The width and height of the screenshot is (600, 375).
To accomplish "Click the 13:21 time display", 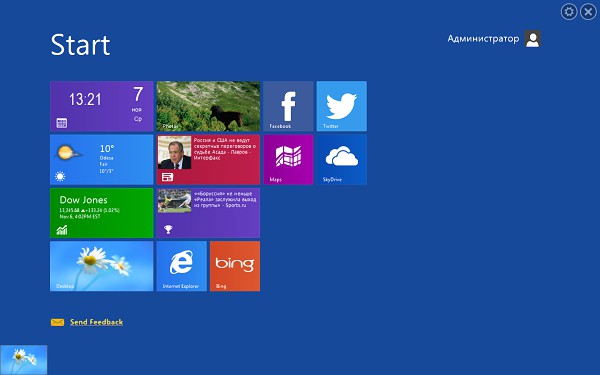I will [85, 99].
